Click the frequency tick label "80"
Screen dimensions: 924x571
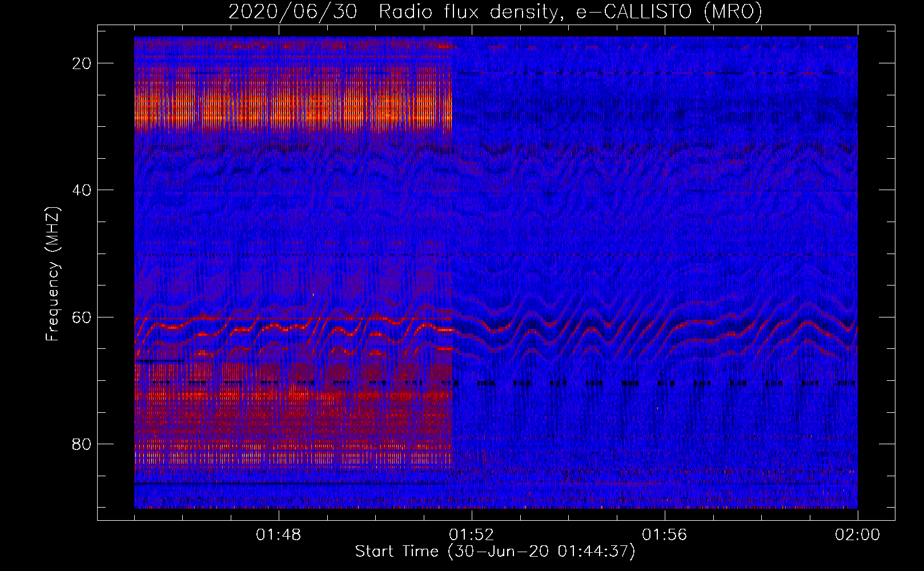[x=82, y=444]
